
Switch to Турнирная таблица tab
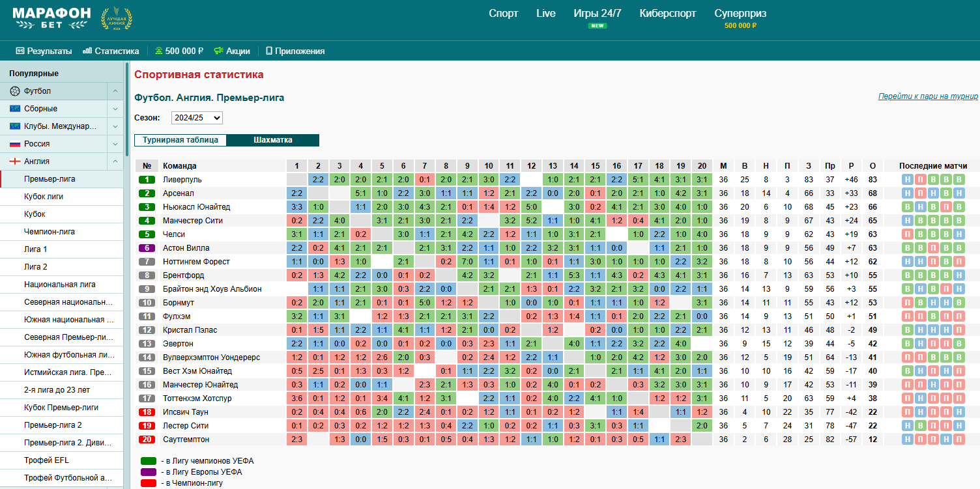180,140
